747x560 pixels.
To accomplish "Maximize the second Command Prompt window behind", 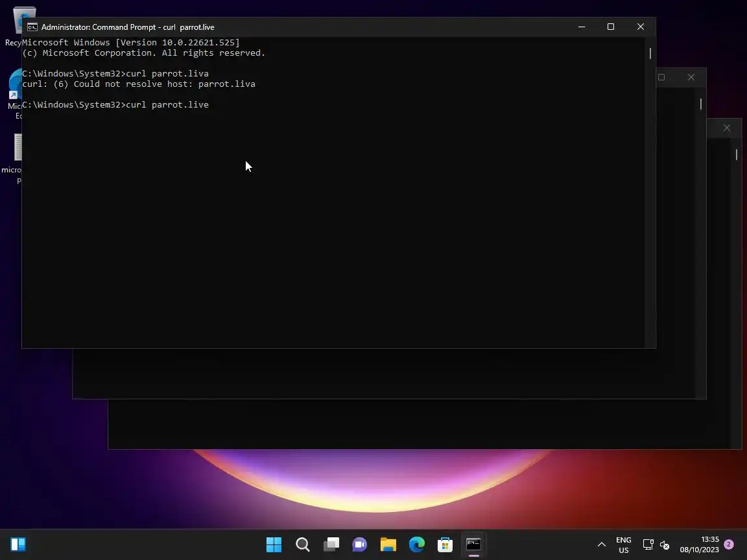I will coord(661,77).
